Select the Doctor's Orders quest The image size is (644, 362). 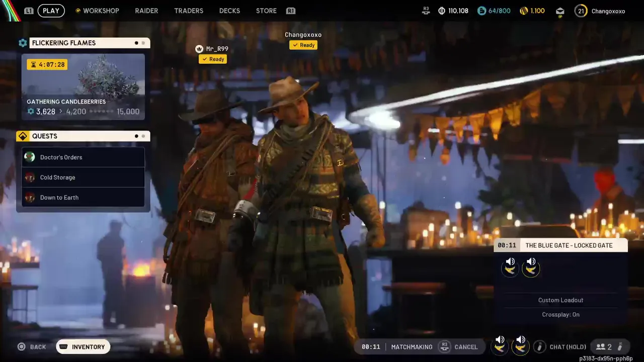pyautogui.click(x=83, y=157)
